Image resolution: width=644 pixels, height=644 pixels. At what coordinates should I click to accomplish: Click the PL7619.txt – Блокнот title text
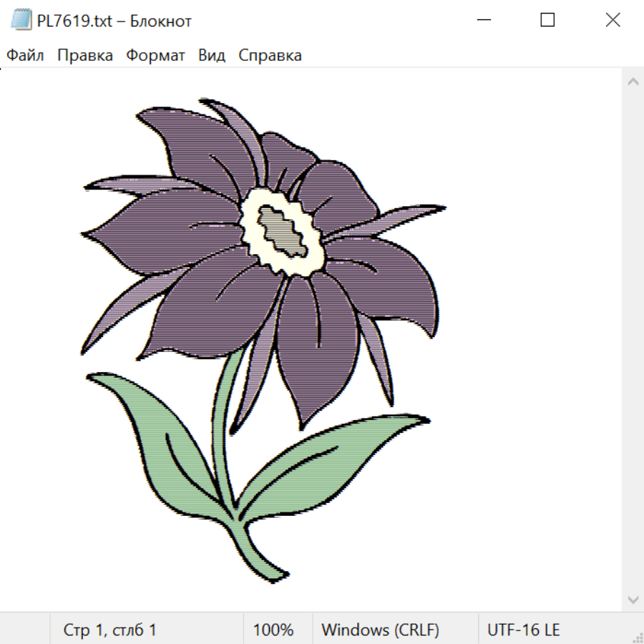114,21
